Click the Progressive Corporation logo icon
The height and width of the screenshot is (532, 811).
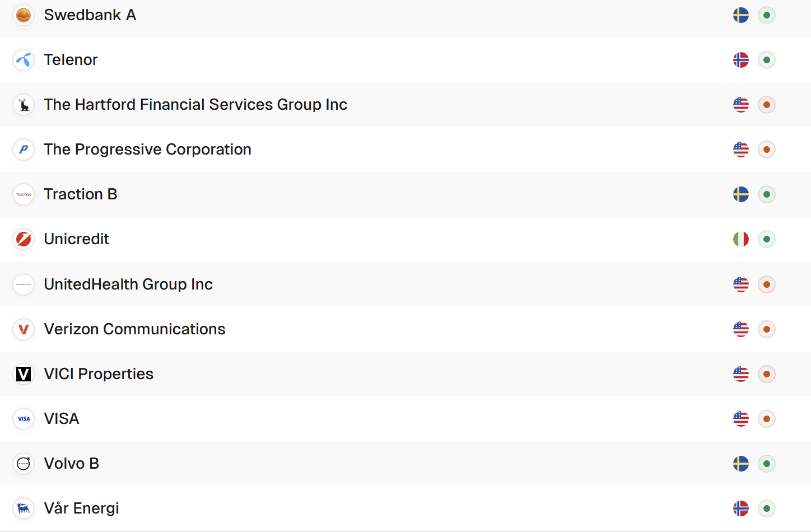(24, 150)
